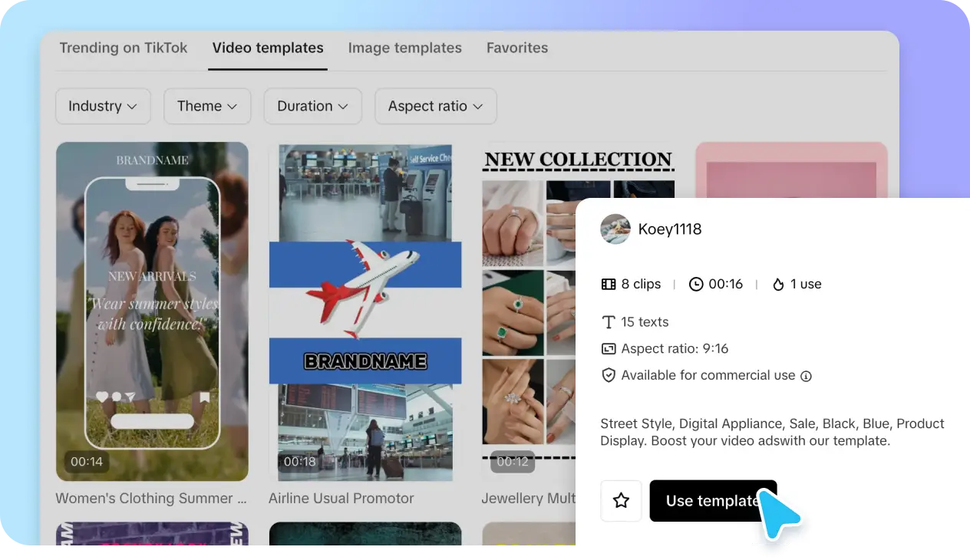Expand the Aspect ratio filter

coord(435,106)
